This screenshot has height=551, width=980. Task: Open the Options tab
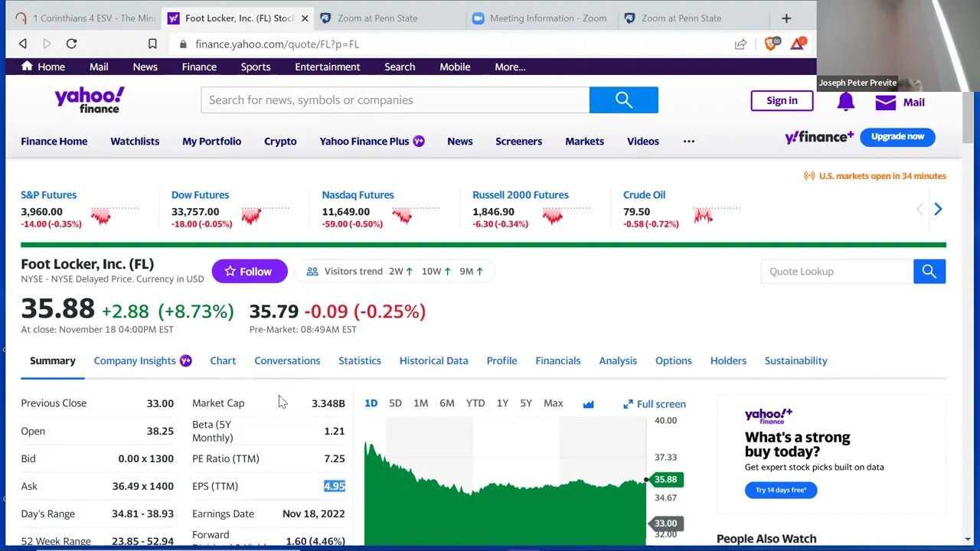pyautogui.click(x=674, y=360)
